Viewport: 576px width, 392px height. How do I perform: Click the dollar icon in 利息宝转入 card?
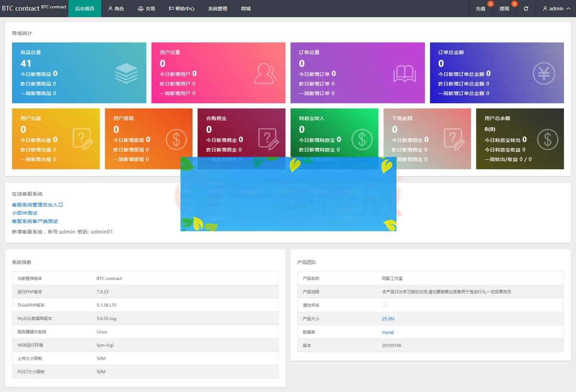[x=362, y=139]
